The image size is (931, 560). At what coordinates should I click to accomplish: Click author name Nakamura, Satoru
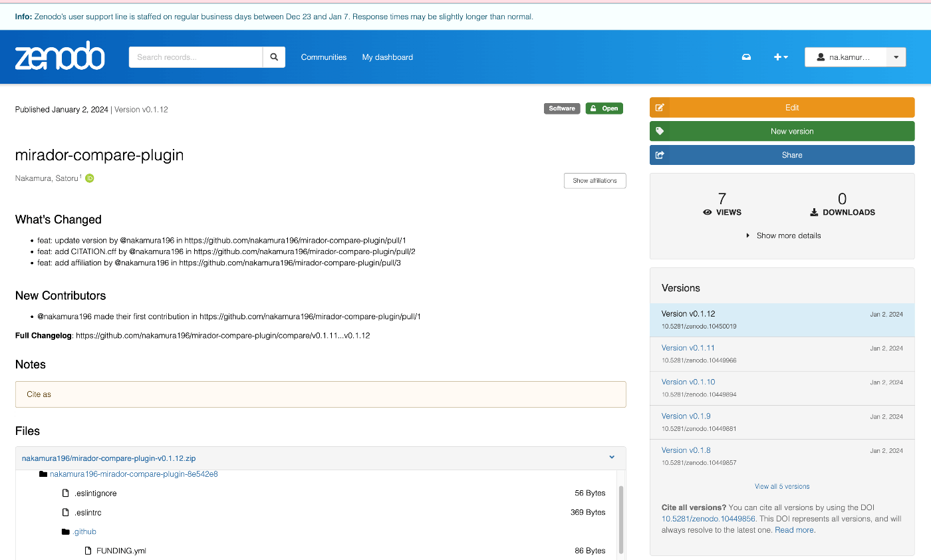point(47,178)
